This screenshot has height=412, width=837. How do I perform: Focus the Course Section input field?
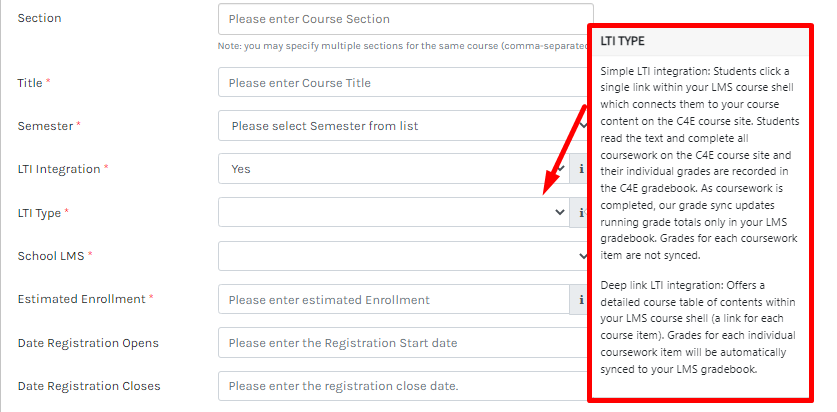pyautogui.click(x=400, y=19)
